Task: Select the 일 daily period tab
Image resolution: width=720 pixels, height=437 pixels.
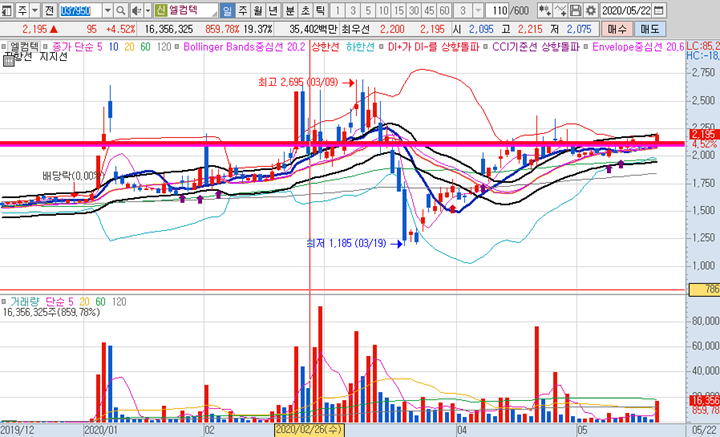Action: (x=227, y=10)
